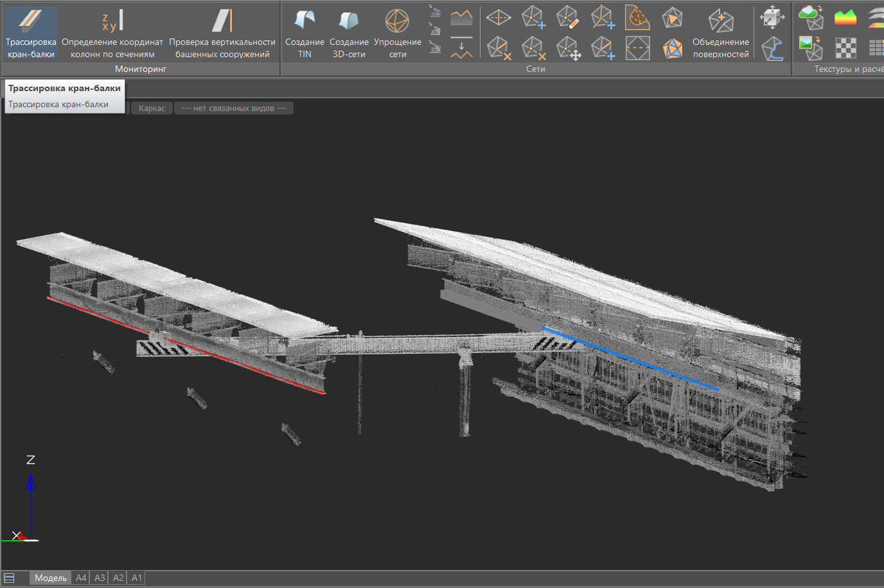Image resolution: width=884 pixels, height=588 pixels.
Task: Select the mesh edit icon with pencil
Action: tap(567, 18)
